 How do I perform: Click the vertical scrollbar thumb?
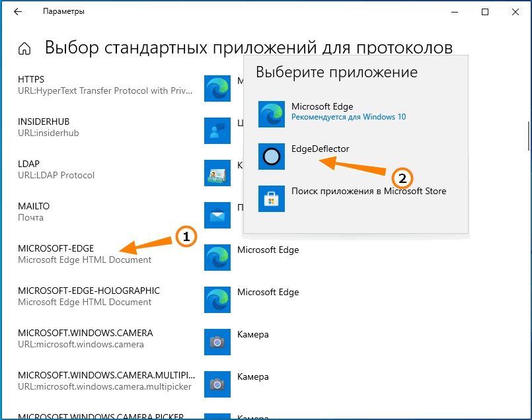pos(529,135)
